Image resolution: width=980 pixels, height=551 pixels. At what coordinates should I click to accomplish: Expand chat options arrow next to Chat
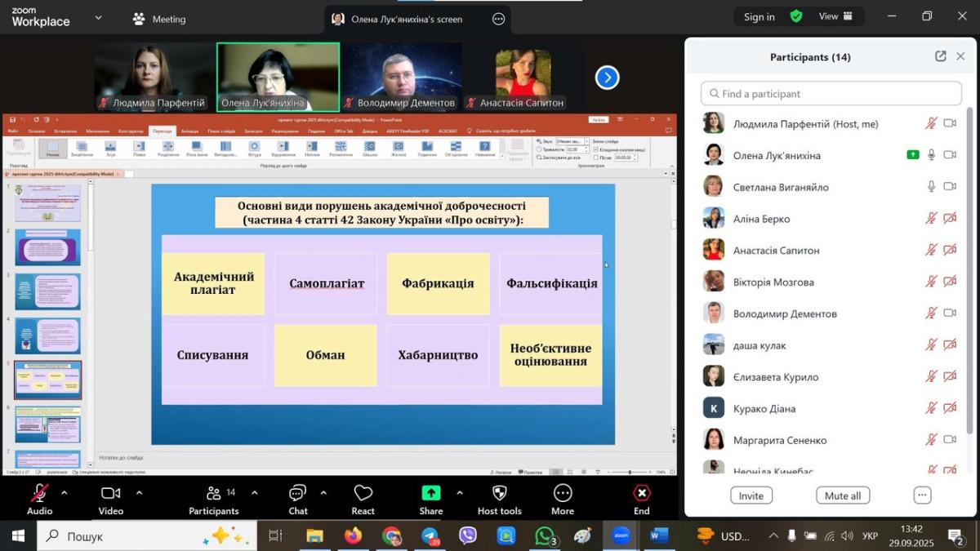[323, 493]
